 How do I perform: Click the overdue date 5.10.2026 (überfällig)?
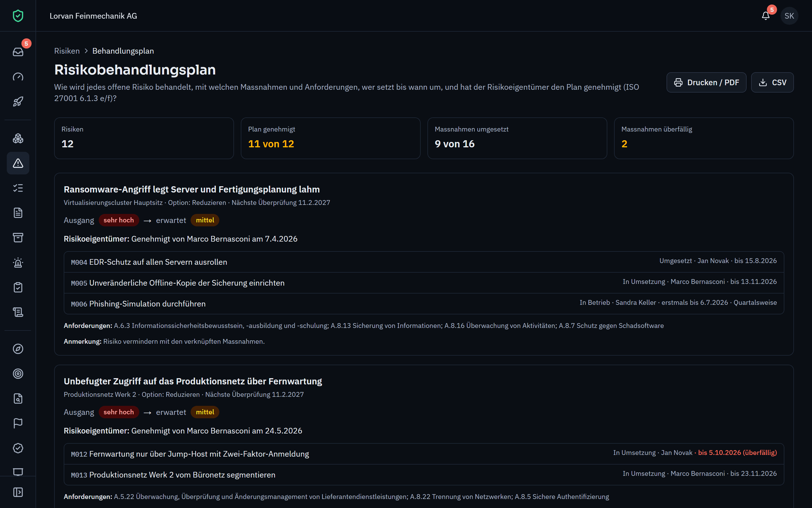(x=737, y=453)
